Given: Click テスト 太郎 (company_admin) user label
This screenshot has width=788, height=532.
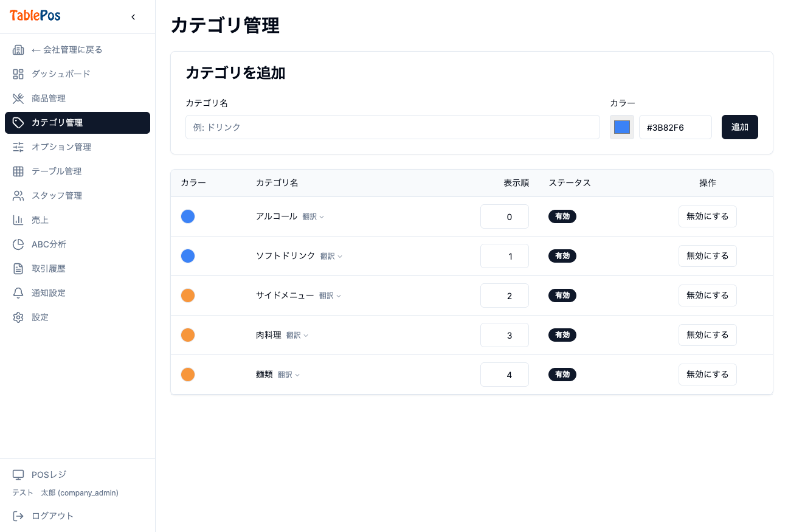Looking at the screenshot, I should pyautogui.click(x=65, y=493).
